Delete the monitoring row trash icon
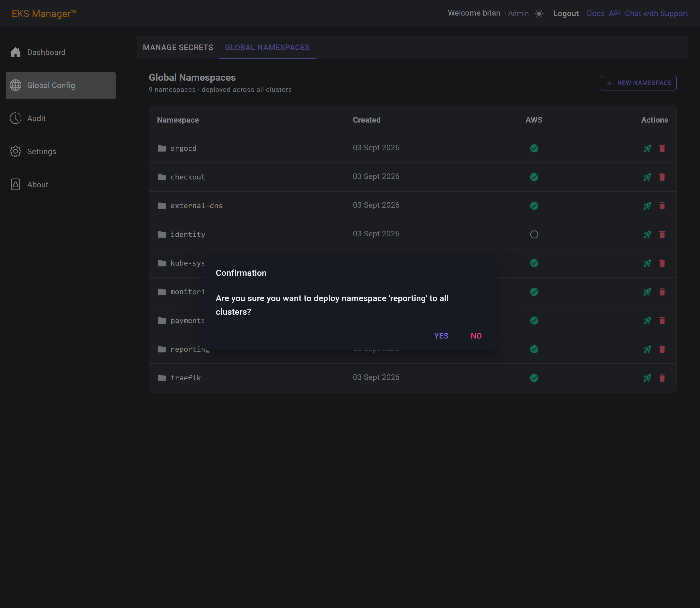Viewport: 700px width, 608px height. [x=662, y=292]
